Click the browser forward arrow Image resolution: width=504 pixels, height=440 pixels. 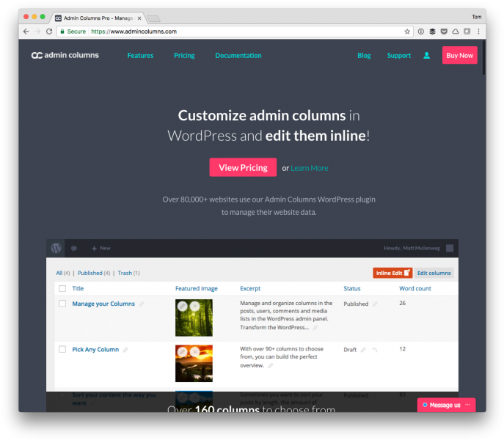(x=37, y=32)
